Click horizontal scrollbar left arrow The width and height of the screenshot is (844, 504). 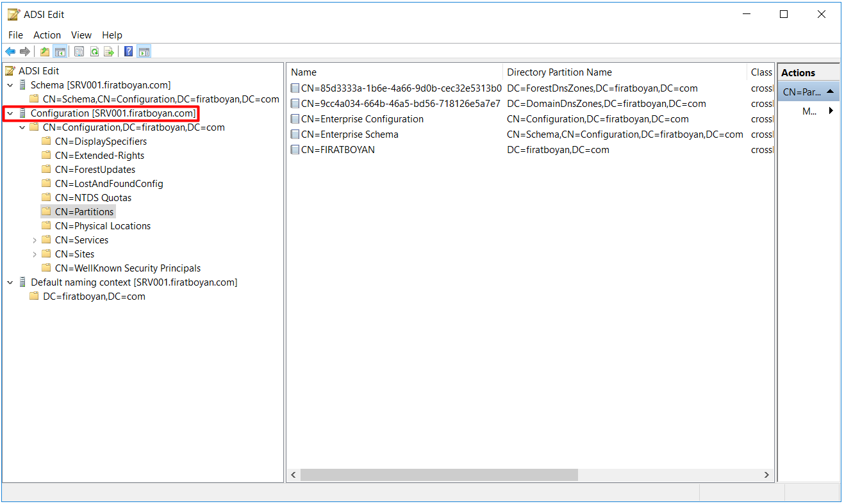point(294,475)
